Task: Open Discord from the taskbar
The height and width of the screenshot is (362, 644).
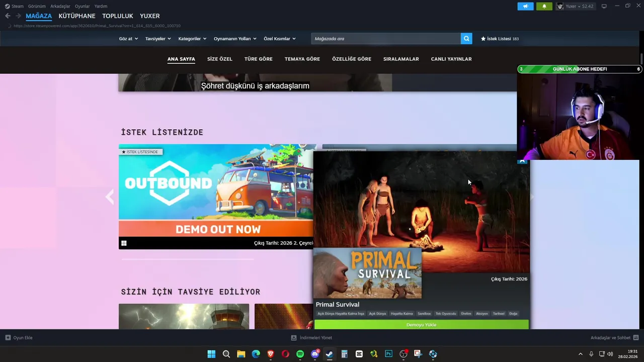Action: click(x=315, y=354)
